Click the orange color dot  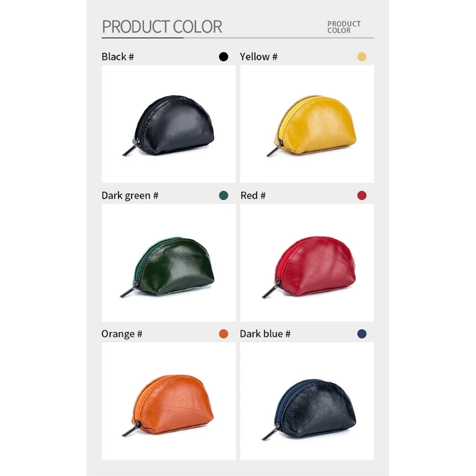click(224, 334)
